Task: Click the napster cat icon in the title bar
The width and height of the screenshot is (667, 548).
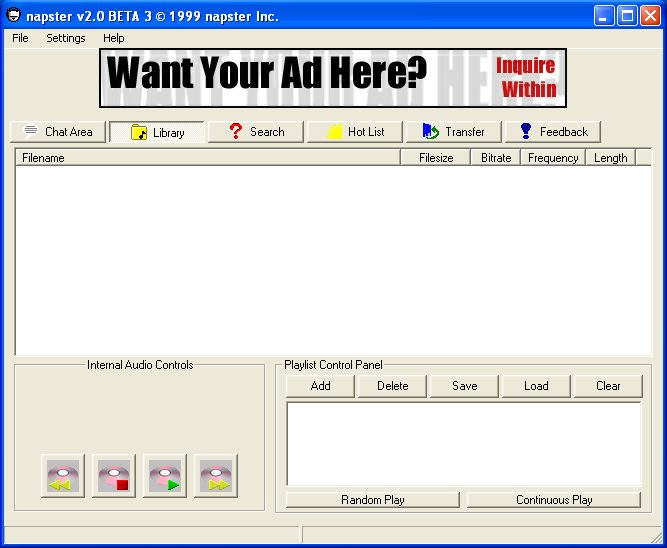Action: pyautogui.click(x=14, y=16)
